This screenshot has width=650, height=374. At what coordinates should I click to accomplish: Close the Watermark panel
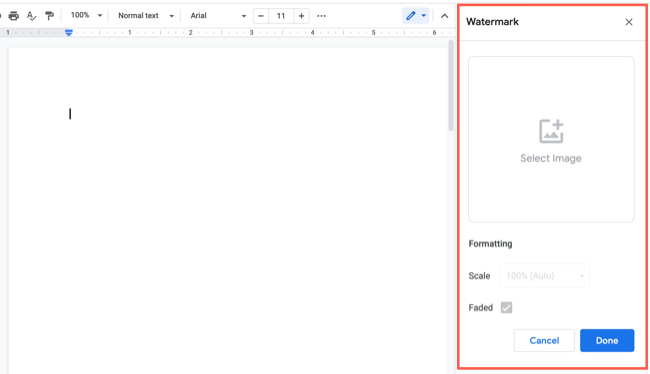coord(629,22)
